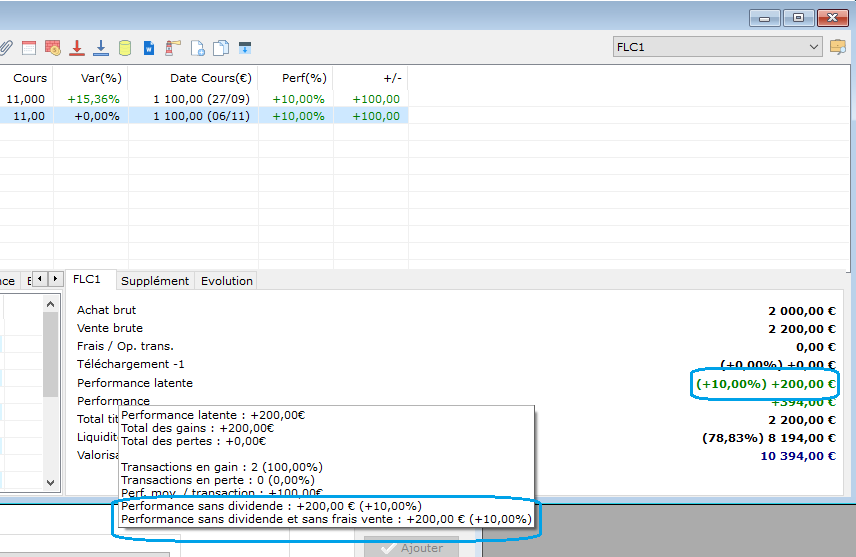Click the Transactions en gain tooltip line

(222, 467)
